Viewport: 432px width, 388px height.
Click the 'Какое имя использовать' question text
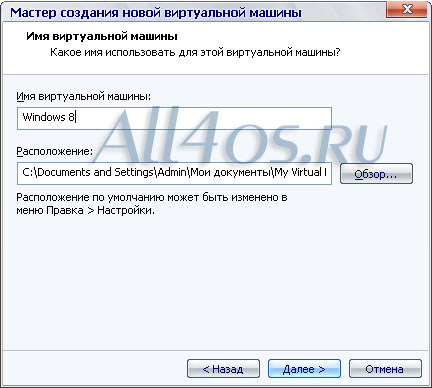[x=195, y=52]
